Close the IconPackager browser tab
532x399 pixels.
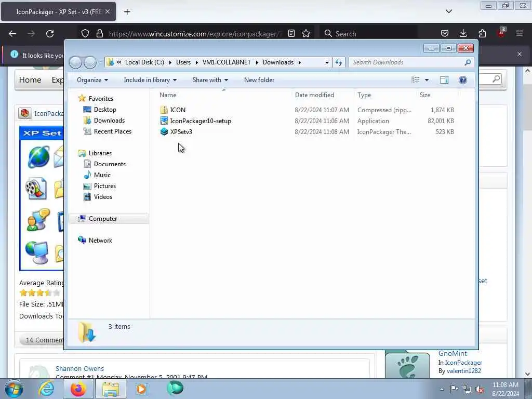click(108, 11)
